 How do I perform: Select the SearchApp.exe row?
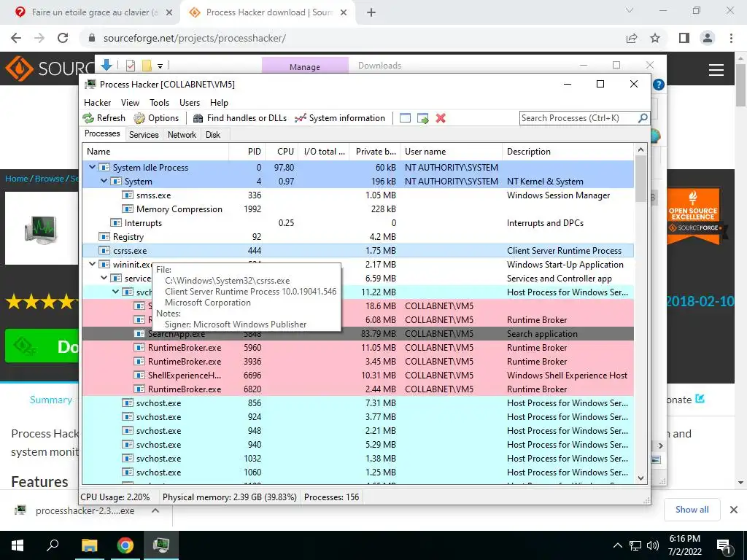(x=357, y=334)
